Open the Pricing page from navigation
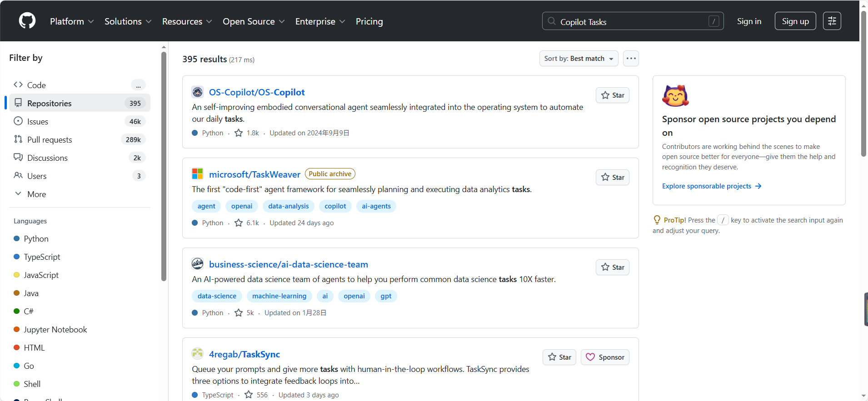 coord(369,21)
